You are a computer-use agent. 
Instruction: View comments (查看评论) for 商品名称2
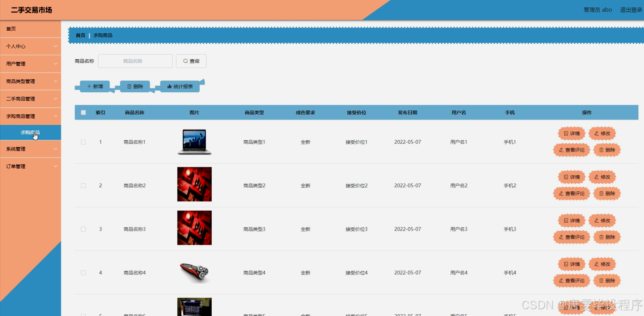point(572,193)
